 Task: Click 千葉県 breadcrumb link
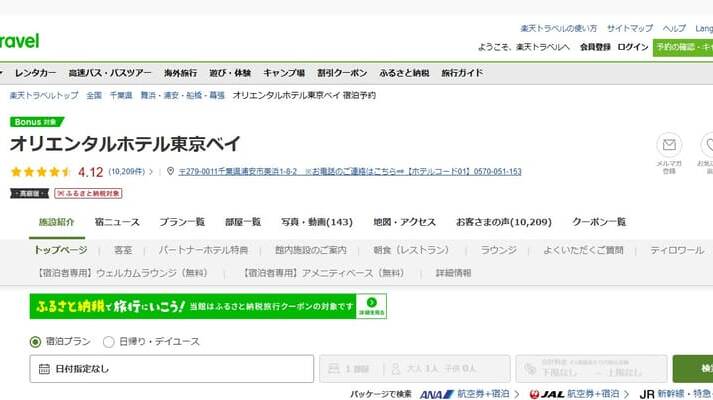coord(121,95)
